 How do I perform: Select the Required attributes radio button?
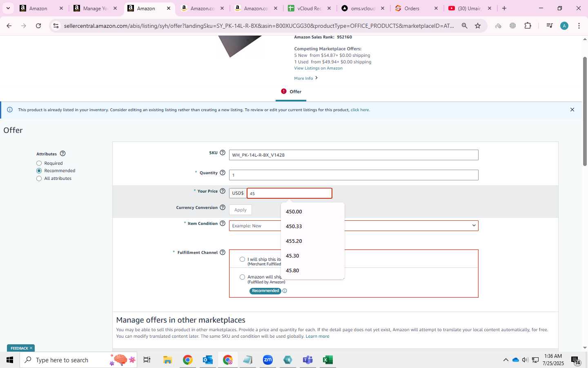(x=39, y=163)
